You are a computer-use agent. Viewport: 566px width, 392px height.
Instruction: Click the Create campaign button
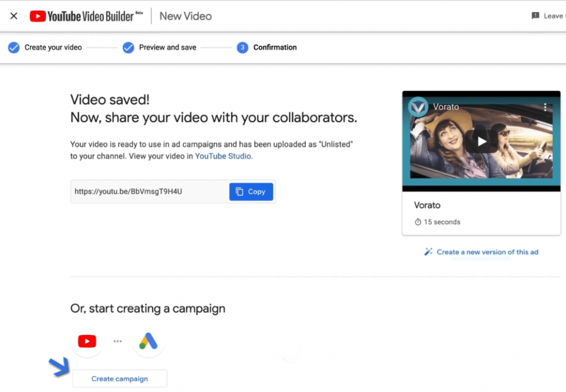coord(120,379)
